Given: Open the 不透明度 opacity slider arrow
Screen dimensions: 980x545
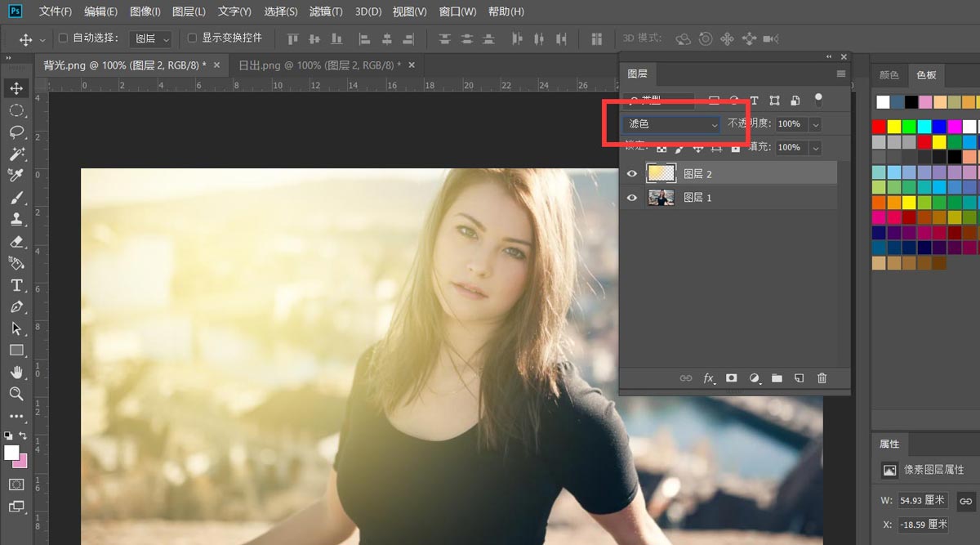Looking at the screenshot, I should coord(815,124).
